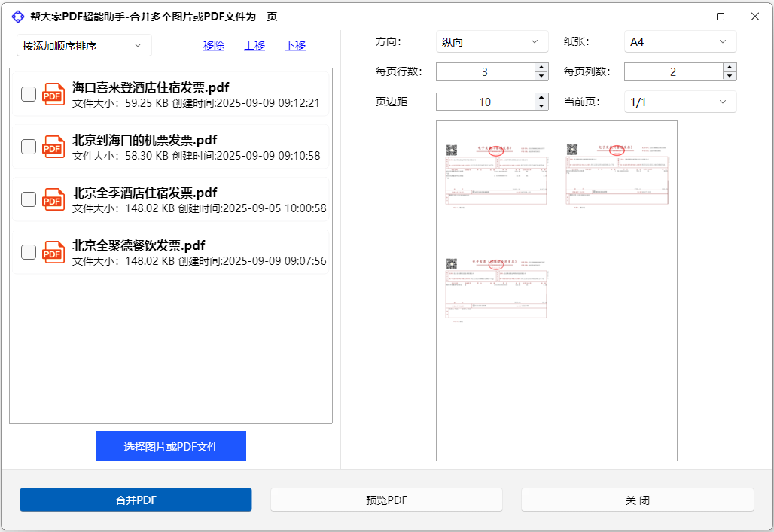Click the app logo in title bar
This screenshot has width=774, height=532.
tap(18, 17)
